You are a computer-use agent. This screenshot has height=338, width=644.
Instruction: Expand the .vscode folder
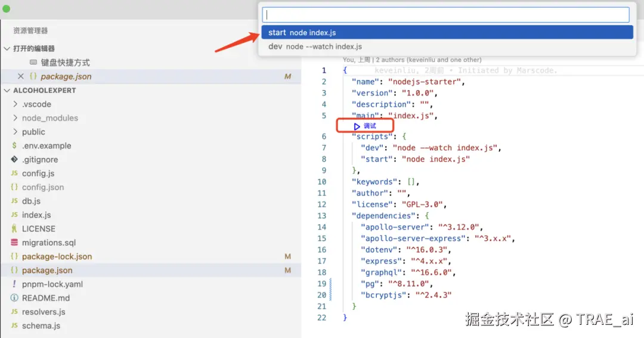click(x=15, y=104)
